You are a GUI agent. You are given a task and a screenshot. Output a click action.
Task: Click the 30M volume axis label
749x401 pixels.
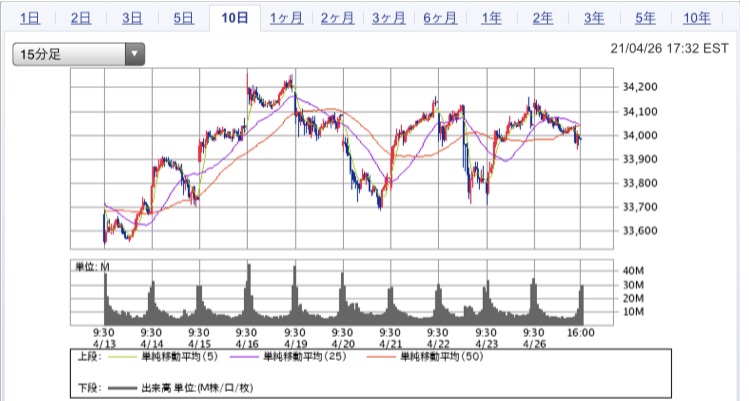pos(633,285)
